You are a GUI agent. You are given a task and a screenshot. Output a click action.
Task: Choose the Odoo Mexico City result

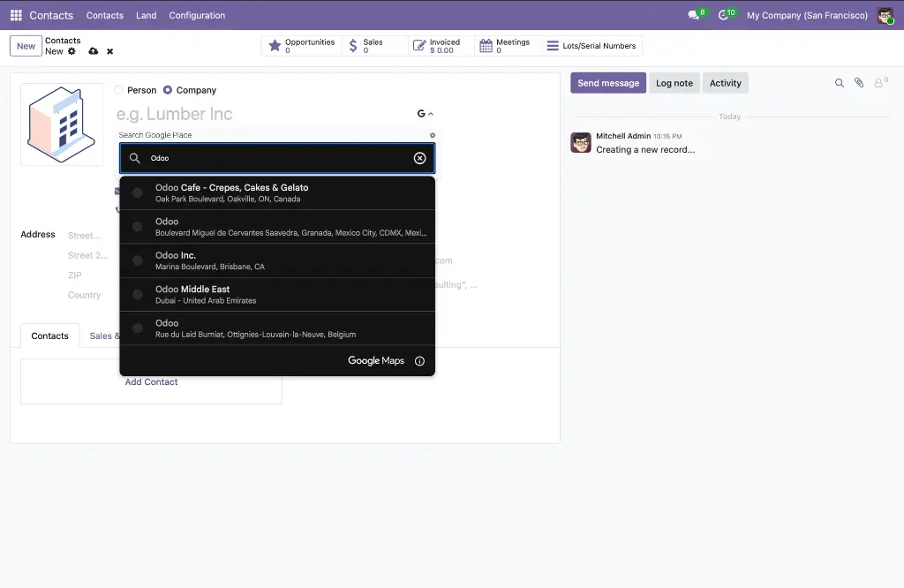277,227
